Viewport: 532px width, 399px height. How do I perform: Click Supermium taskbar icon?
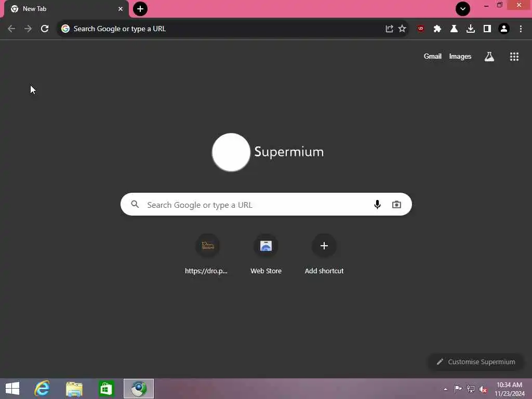138,389
